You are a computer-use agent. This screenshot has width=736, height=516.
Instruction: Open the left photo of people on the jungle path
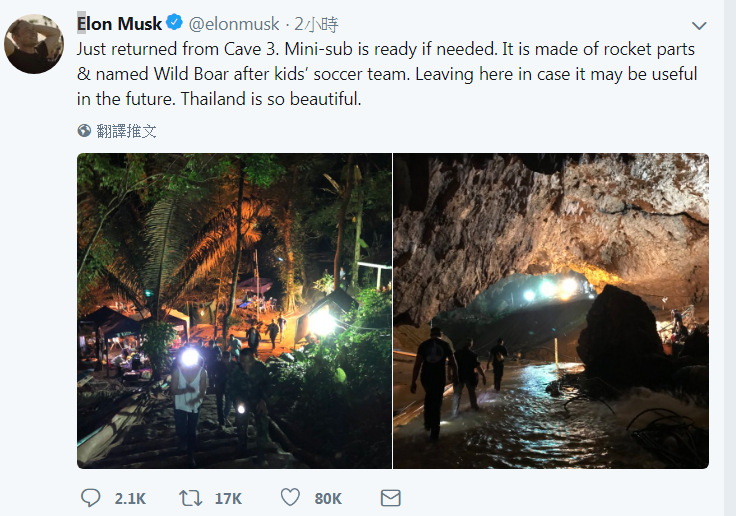[234, 310]
